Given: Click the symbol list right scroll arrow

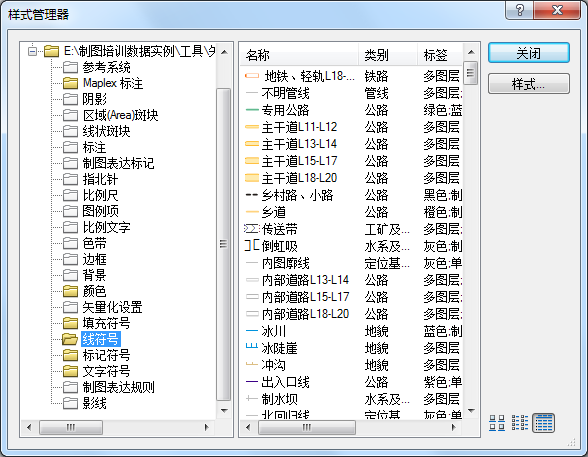Looking at the screenshot, I should (x=454, y=427).
